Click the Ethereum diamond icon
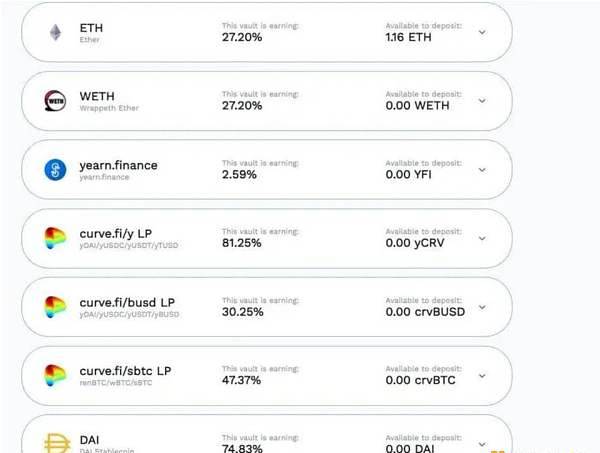600x453 pixels. (56, 33)
